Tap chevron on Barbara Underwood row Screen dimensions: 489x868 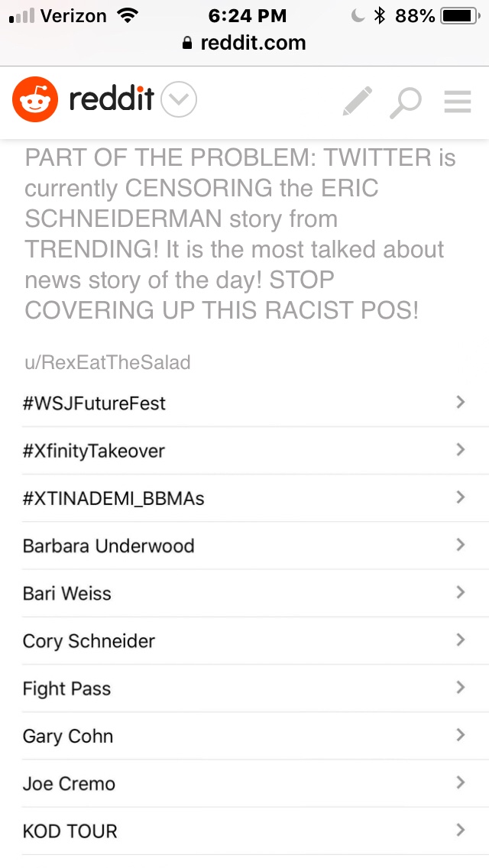pyautogui.click(x=460, y=544)
